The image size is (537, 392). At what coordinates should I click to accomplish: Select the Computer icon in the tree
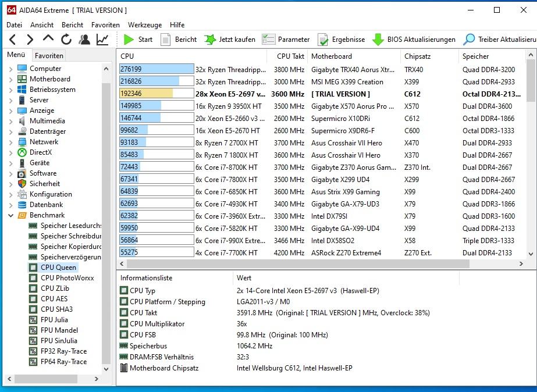pyautogui.click(x=22, y=69)
